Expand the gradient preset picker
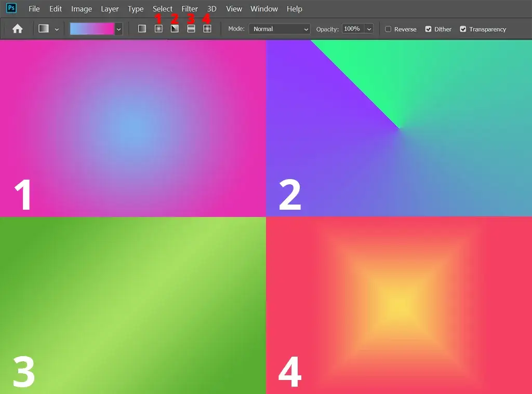Screen dimensions: 532x394 coord(118,29)
